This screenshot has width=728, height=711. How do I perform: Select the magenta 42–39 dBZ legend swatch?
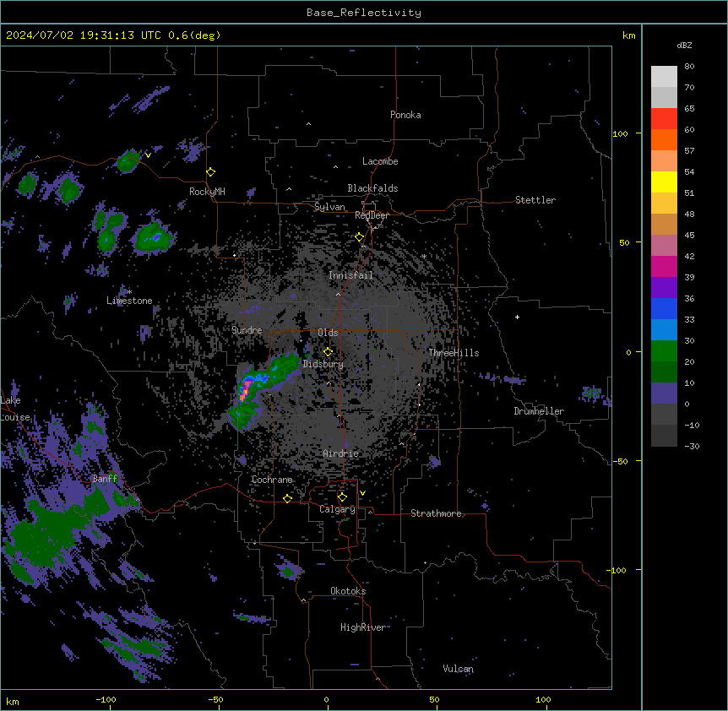(x=664, y=266)
